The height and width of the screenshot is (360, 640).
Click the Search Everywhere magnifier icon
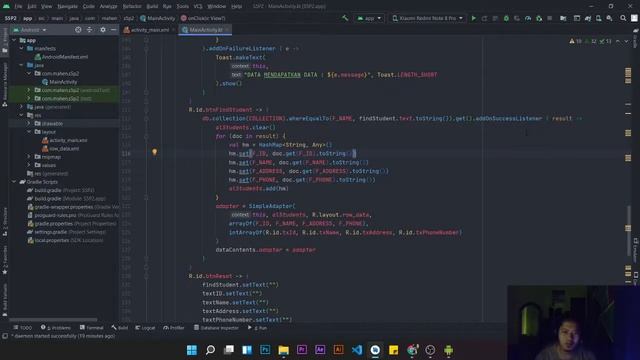pyautogui.click(x=623, y=18)
